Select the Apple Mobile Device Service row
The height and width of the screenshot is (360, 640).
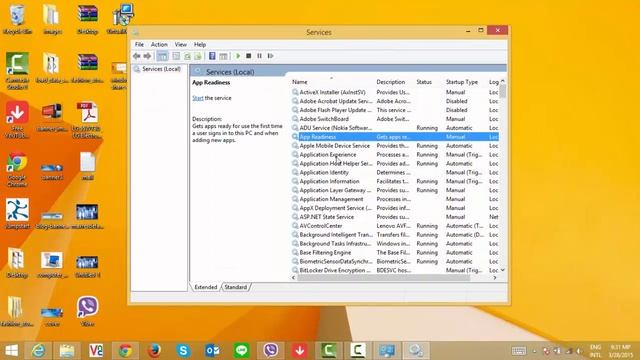tap(395, 146)
